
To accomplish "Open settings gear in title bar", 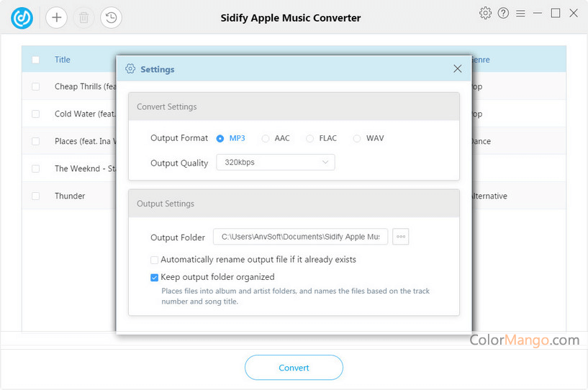I will (485, 13).
